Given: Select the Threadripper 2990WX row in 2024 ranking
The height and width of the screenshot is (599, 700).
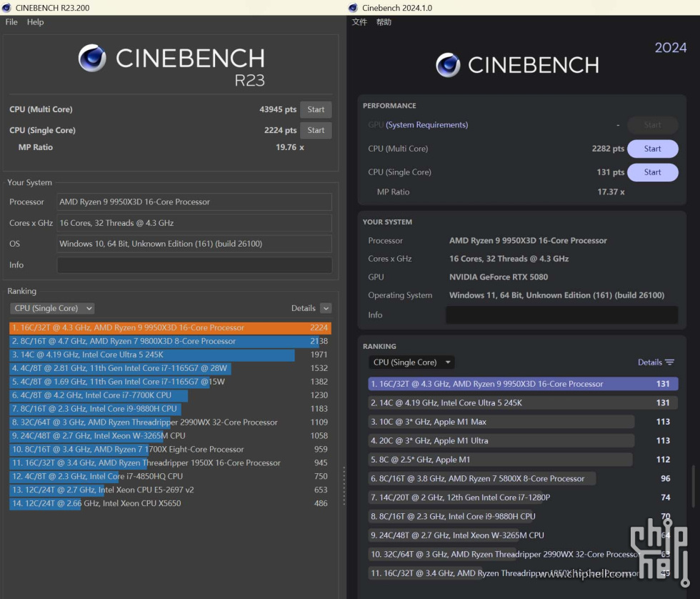Looking at the screenshot, I should tap(523, 555).
